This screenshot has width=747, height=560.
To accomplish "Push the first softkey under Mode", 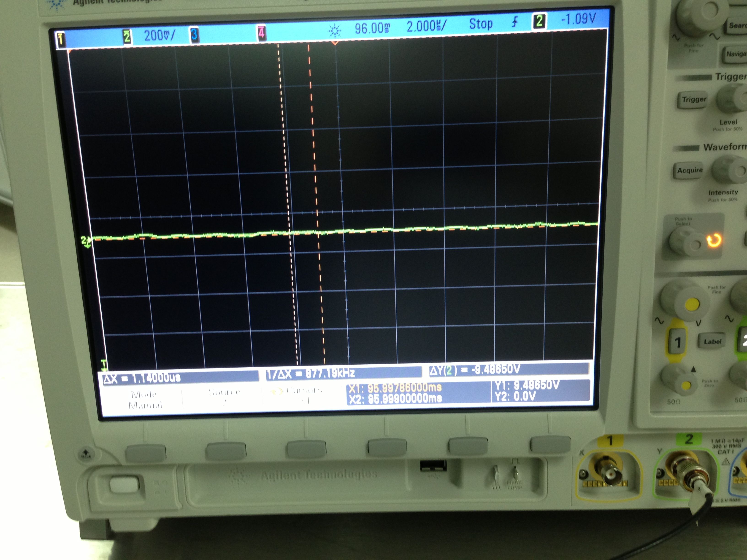I will click(x=146, y=452).
